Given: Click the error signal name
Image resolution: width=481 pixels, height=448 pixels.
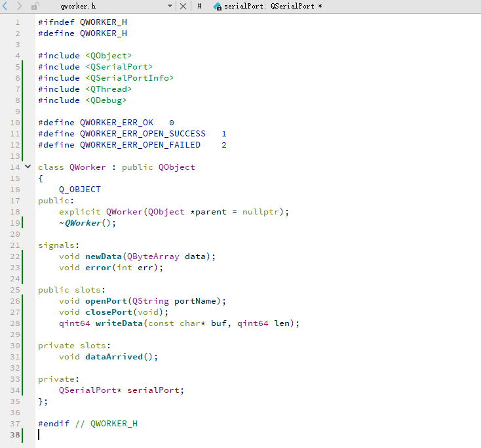Looking at the screenshot, I should point(98,268).
